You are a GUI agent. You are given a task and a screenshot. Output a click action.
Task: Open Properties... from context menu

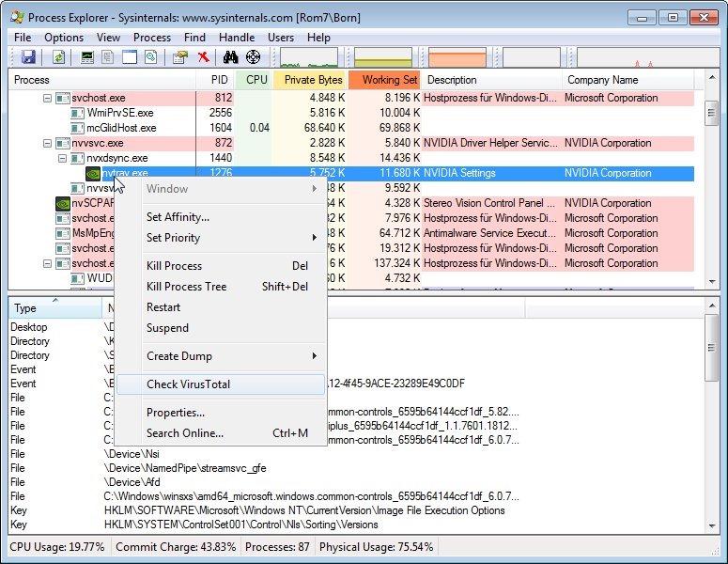click(221, 413)
